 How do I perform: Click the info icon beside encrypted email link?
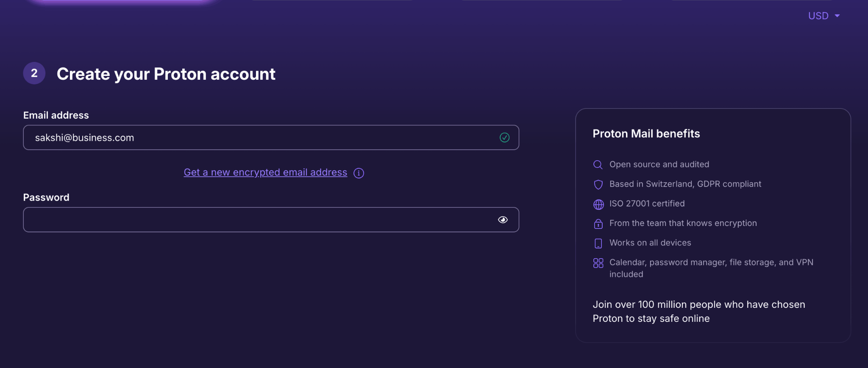coord(359,173)
